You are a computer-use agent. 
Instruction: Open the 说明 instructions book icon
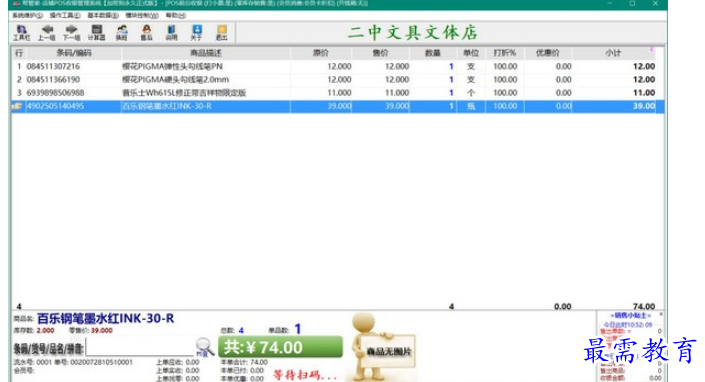(171, 32)
